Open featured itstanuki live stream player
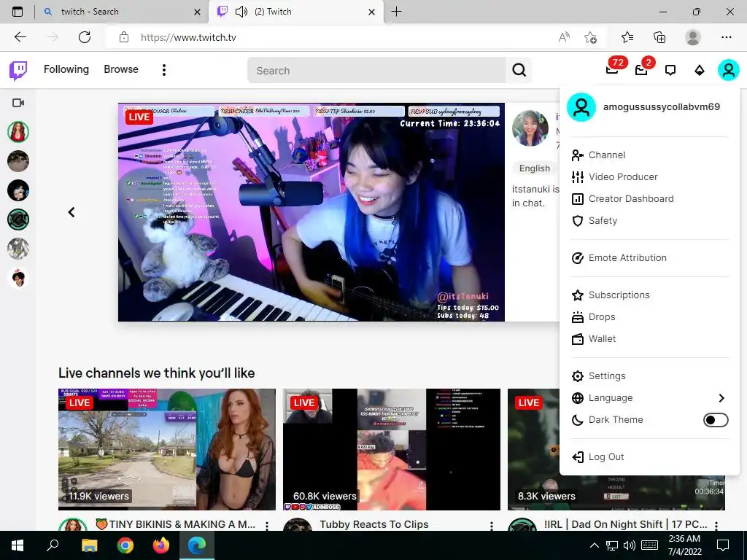The width and height of the screenshot is (747, 560). 311,212
